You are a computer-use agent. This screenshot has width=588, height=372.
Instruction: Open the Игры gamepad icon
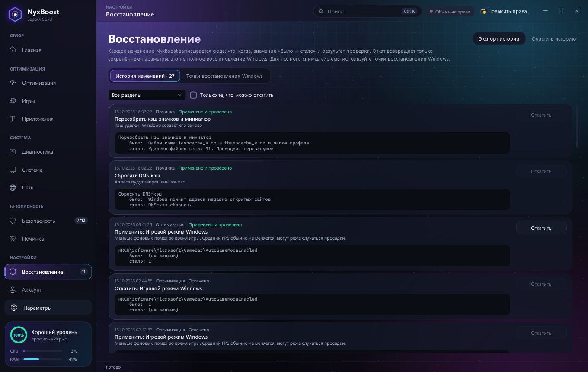pos(13,101)
